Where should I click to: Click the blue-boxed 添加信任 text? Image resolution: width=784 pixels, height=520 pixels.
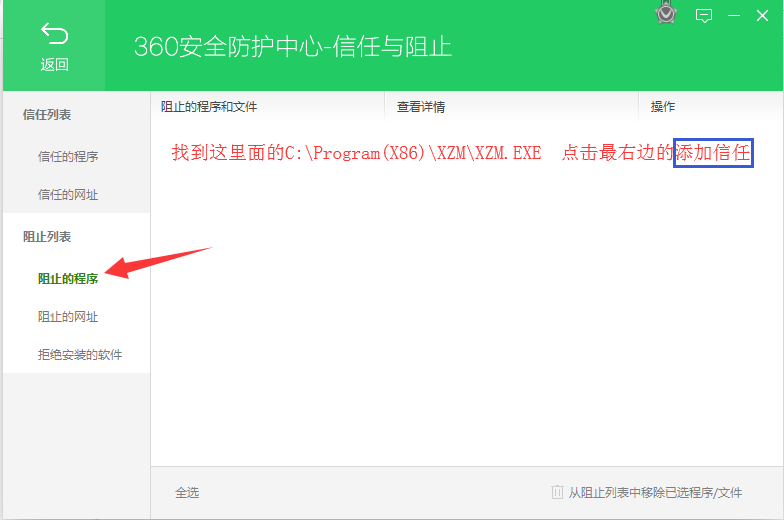click(x=713, y=153)
